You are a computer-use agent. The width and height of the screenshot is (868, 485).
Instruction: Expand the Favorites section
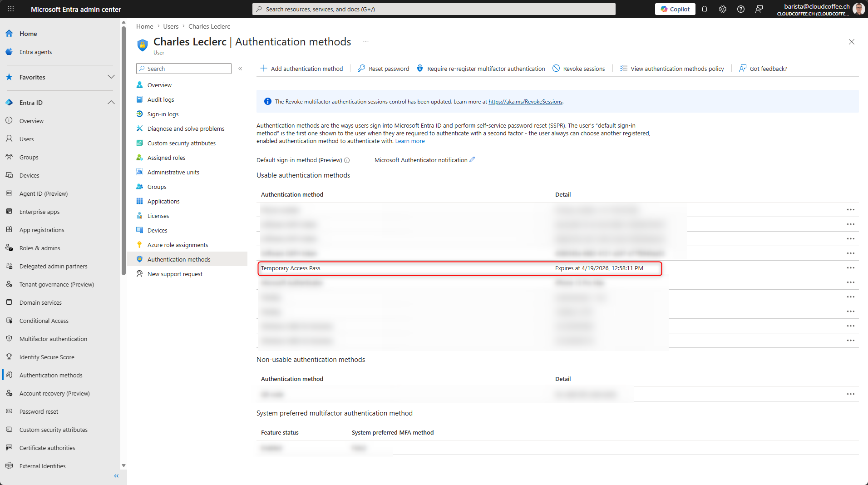[x=111, y=77]
